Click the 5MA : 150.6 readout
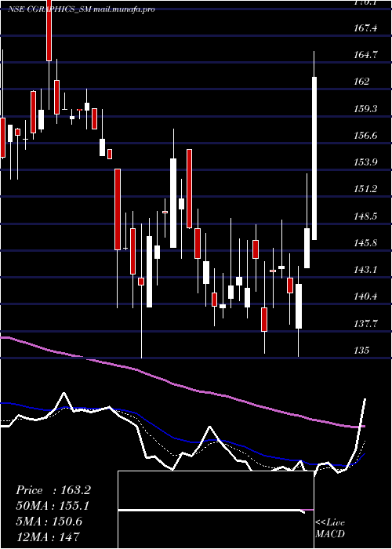392x549 pixels. point(49,521)
